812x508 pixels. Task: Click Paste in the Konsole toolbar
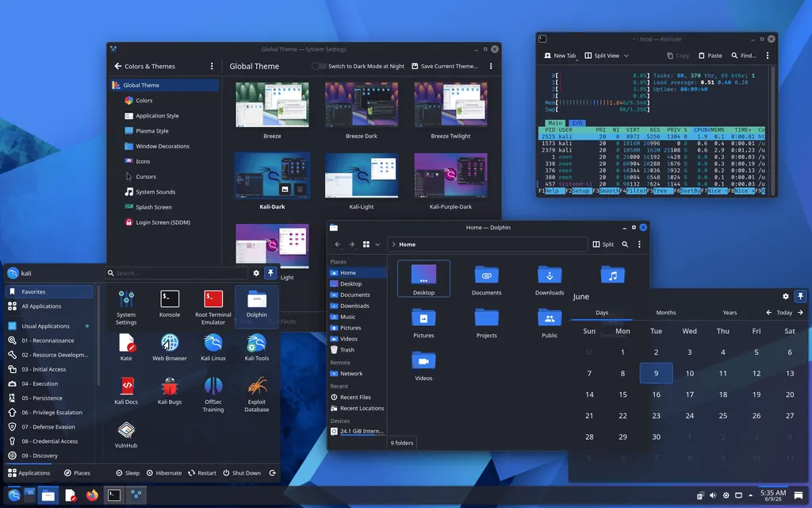click(710, 56)
